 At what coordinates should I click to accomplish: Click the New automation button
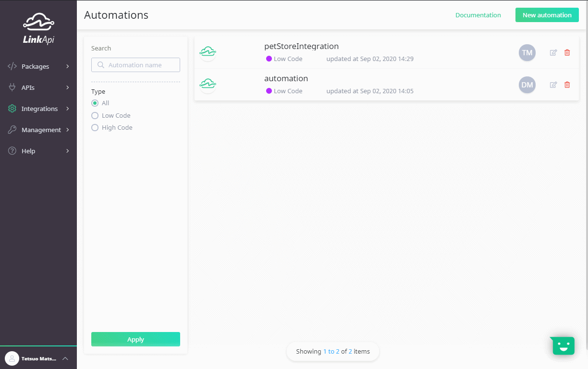pyautogui.click(x=547, y=15)
